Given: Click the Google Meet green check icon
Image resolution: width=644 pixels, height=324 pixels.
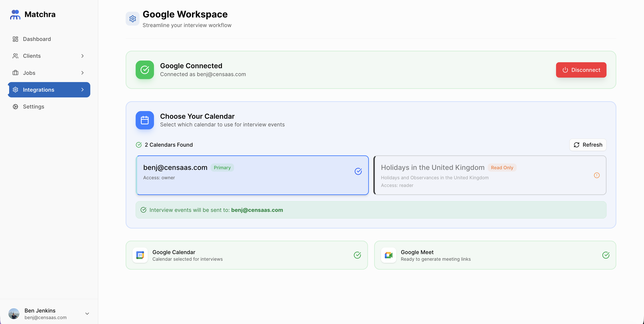Looking at the screenshot, I should 605,255.
